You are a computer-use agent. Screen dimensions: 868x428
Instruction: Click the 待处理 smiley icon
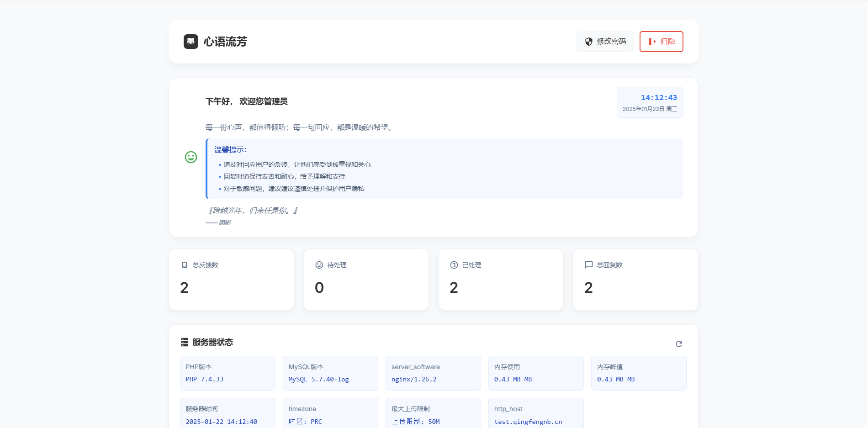point(319,265)
